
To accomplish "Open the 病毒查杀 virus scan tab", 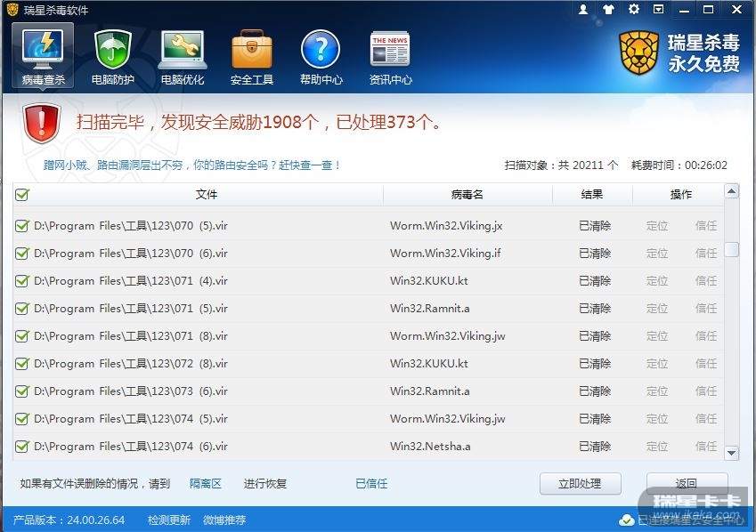I will click(x=43, y=56).
